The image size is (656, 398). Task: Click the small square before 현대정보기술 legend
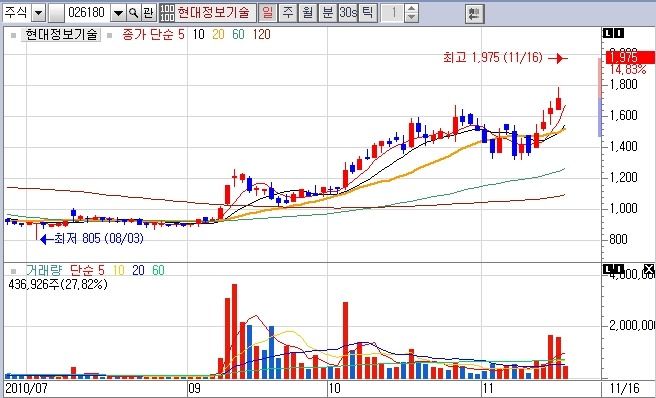(13, 35)
